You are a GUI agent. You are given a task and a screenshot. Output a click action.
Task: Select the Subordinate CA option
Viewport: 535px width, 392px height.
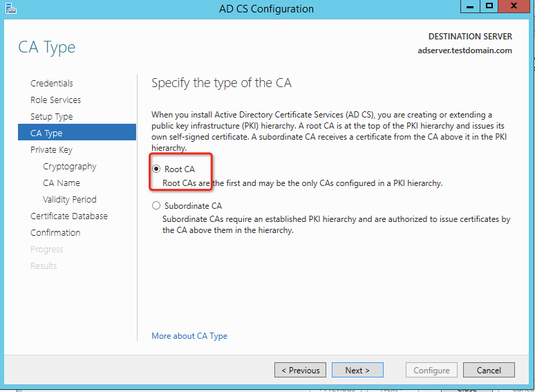pos(156,205)
